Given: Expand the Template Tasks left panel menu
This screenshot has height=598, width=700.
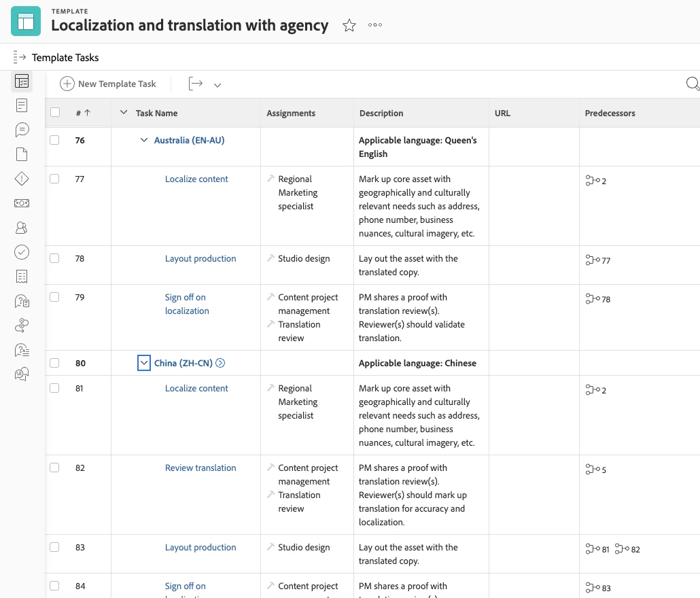Looking at the screenshot, I should (19, 58).
